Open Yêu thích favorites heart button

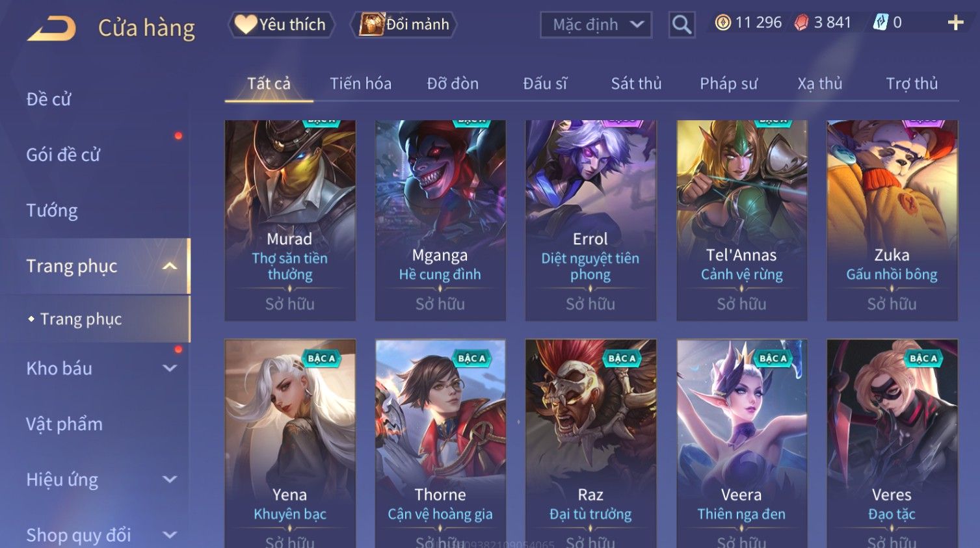(281, 25)
